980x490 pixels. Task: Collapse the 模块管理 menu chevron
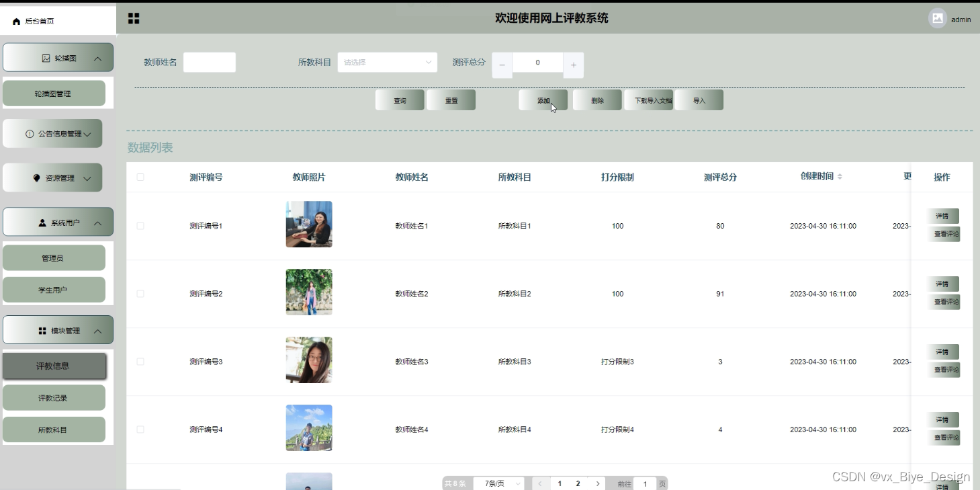98,331
